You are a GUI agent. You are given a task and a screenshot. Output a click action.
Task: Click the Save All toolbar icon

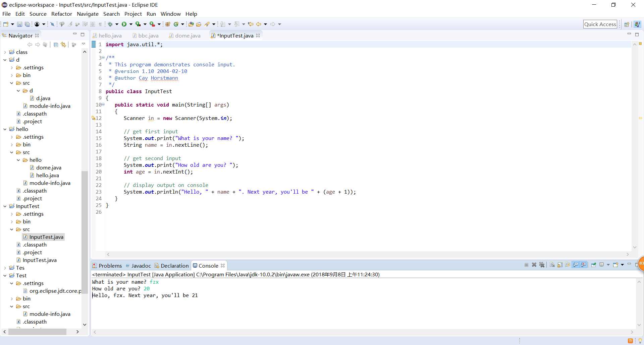tap(28, 24)
